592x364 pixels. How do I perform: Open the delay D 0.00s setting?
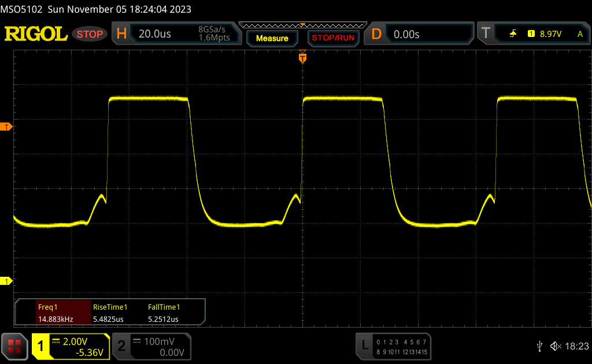click(x=419, y=34)
